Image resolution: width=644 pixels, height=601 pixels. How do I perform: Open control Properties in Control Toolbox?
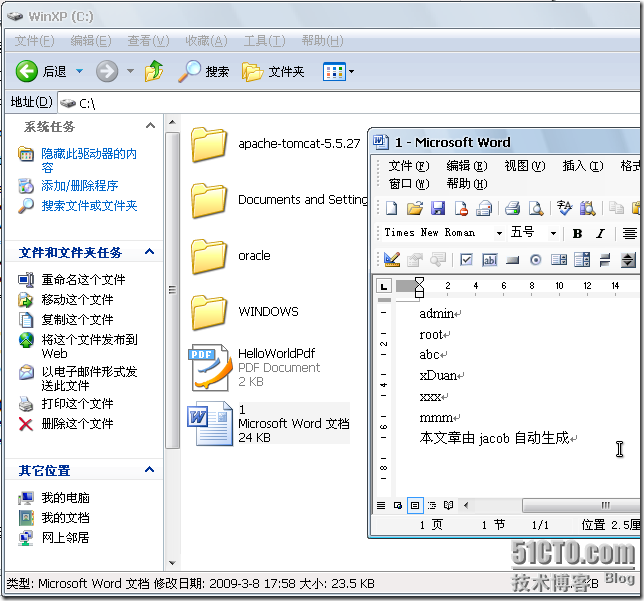tap(415, 260)
